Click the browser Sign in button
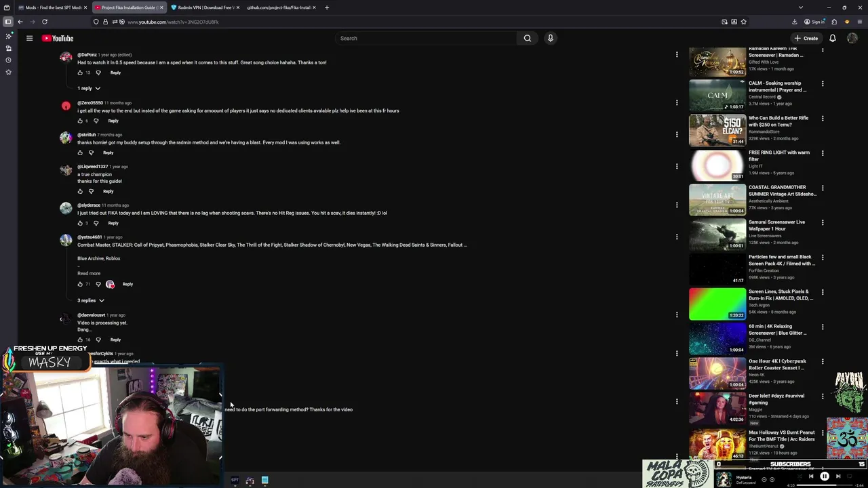 [x=815, y=22]
